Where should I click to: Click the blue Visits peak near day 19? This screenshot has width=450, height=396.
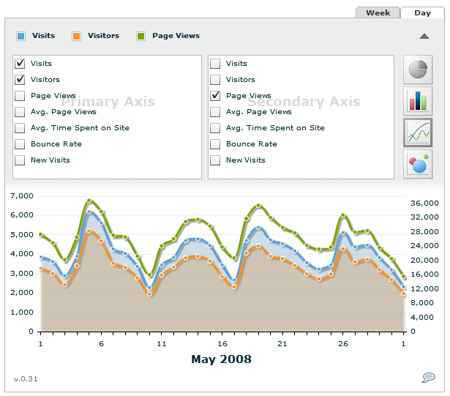click(259, 228)
